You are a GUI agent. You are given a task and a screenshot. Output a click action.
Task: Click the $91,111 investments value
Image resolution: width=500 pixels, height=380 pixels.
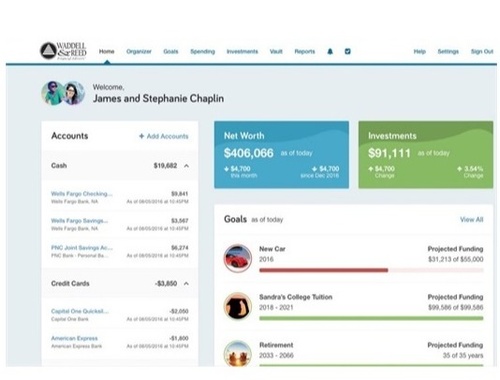coord(389,153)
